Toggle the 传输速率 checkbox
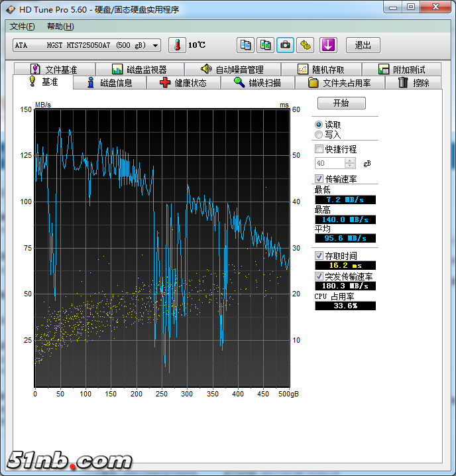This screenshot has height=476, width=456. (319, 179)
